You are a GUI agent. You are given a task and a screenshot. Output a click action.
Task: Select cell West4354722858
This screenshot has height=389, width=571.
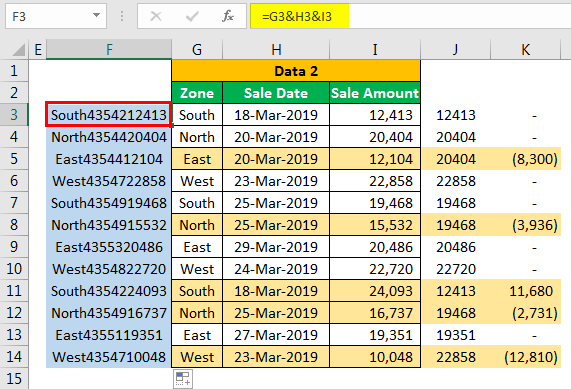[x=109, y=181]
